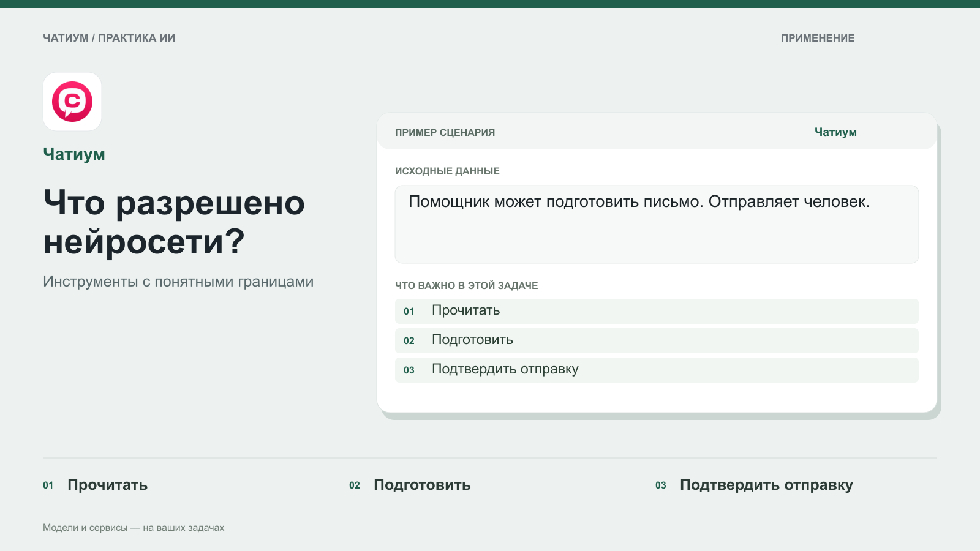The image size is (980, 551).
Task: Click bottom step 02 Подготовить
Action: 410,485
